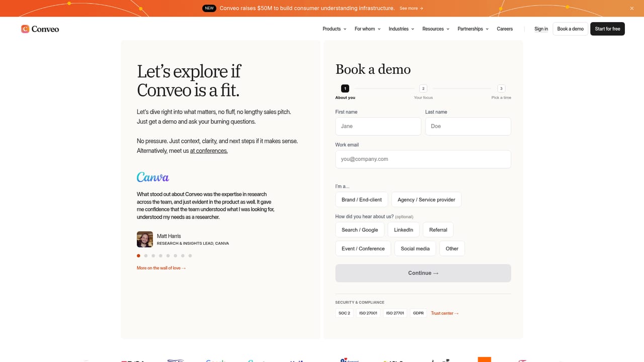Click step 1 About you indicator
Screen dimensions: 644x362
pyautogui.click(x=345, y=92)
